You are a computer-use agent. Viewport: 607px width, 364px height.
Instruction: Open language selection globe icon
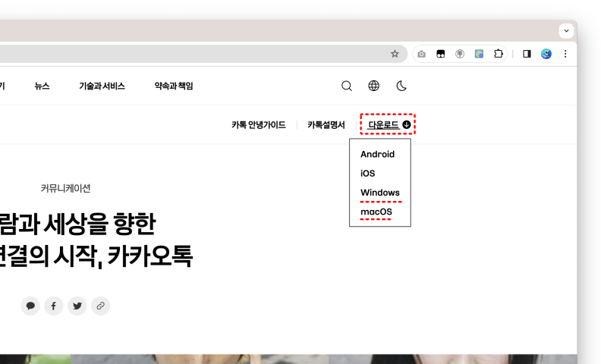coord(373,86)
